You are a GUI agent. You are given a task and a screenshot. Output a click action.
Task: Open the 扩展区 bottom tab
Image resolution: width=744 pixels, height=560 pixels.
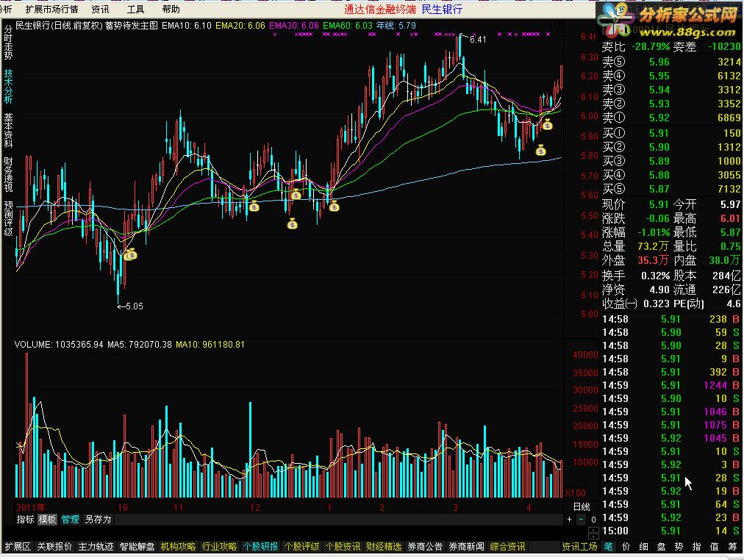point(18,547)
